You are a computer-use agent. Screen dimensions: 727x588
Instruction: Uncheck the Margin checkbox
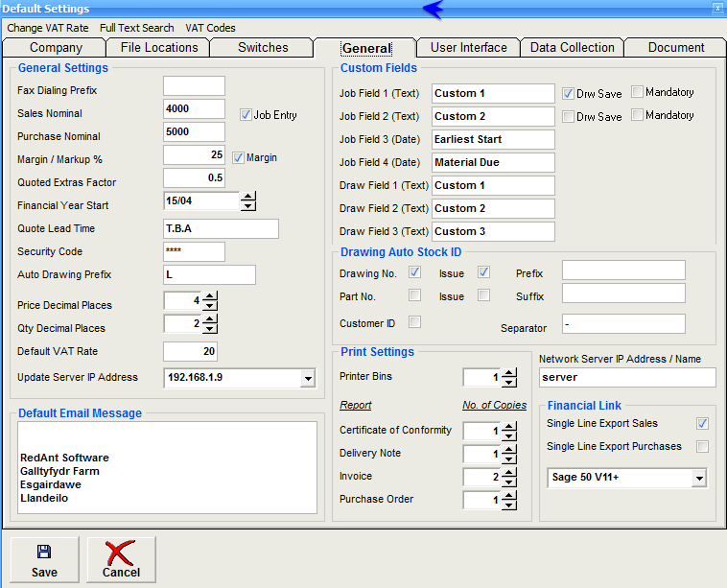239,156
